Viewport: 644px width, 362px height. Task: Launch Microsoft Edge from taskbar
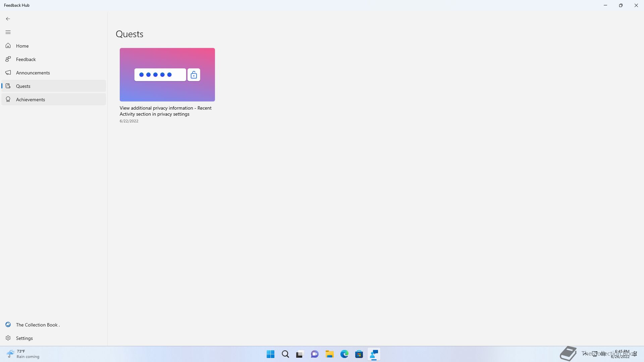pos(344,354)
